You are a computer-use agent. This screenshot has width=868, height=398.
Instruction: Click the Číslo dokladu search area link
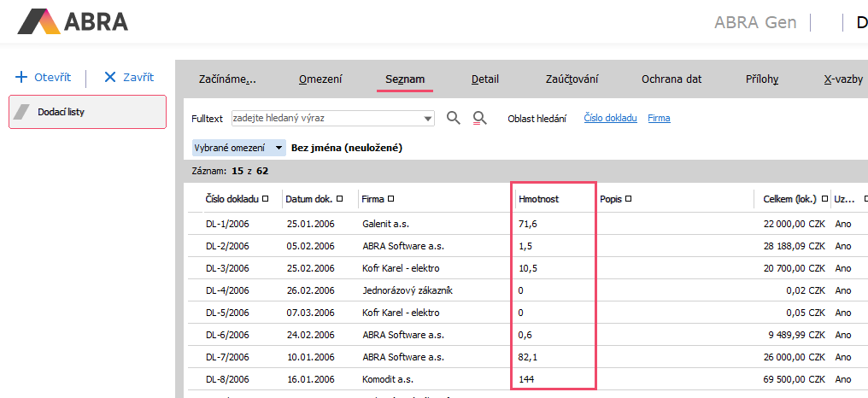click(610, 118)
